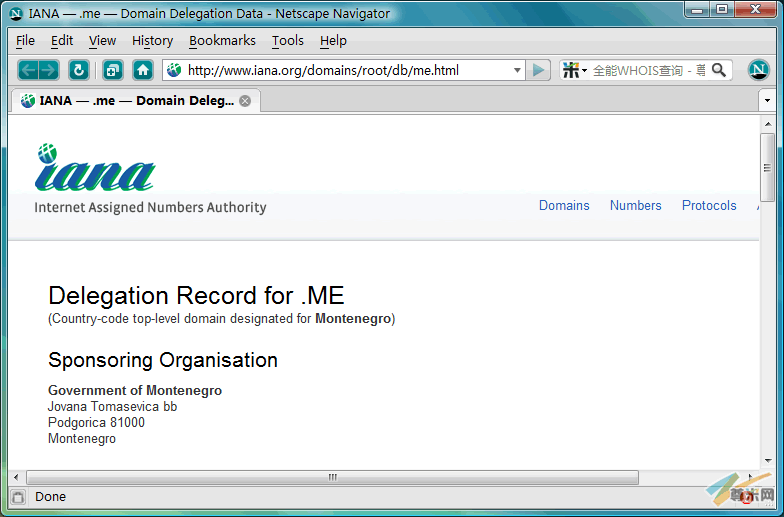Click the vertical scrollbar down arrow
The height and width of the screenshot is (517, 784).
pyautogui.click(x=768, y=461)
